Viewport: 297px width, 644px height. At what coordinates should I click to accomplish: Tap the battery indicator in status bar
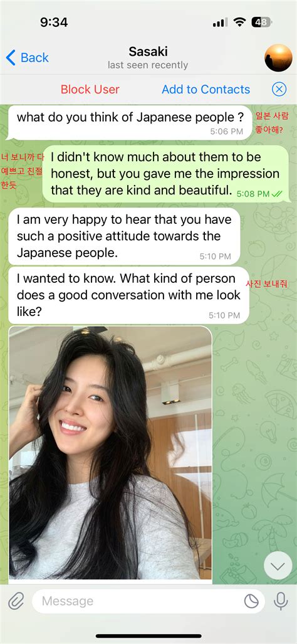262,23
